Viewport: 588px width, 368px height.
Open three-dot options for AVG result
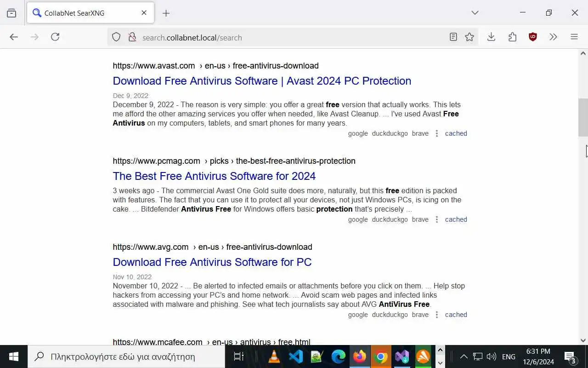pos(437,315)
